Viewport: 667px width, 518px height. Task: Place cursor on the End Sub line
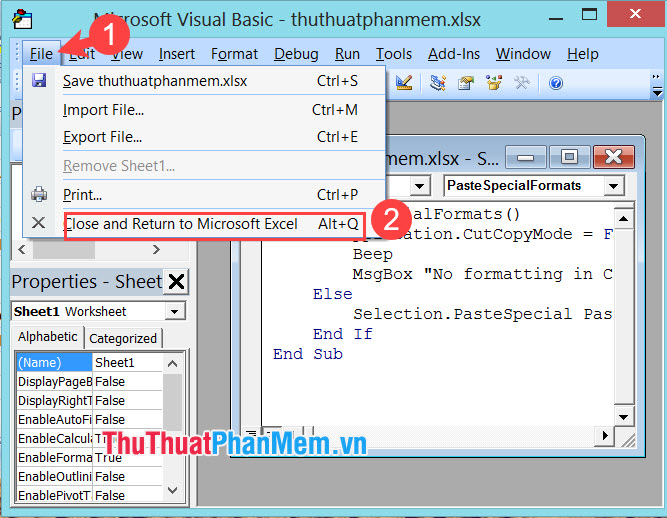(308, 354)
